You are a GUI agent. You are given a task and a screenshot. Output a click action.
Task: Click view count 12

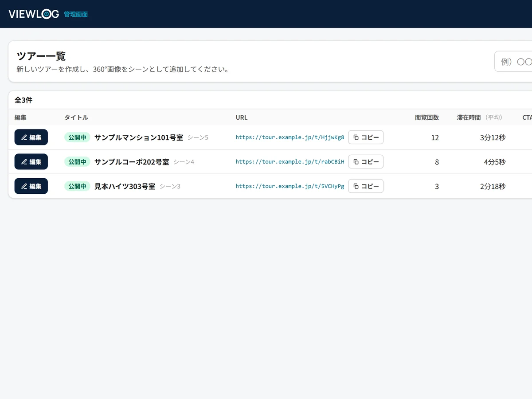(435, 137)
